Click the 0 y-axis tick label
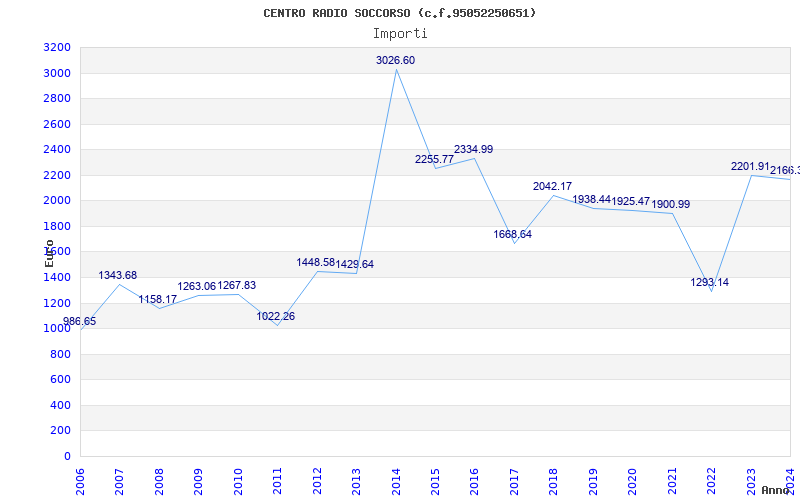800x500 pixels. pos(67,457)
